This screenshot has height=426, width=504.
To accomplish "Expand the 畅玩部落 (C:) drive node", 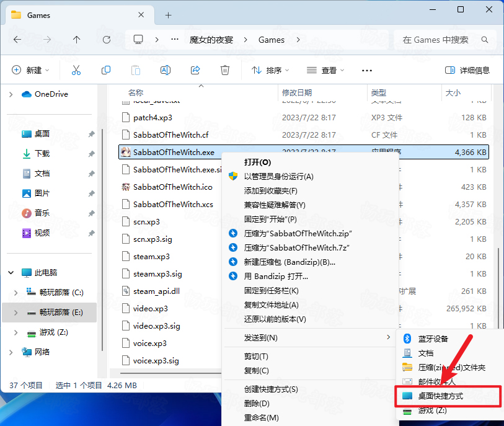I will click(x=15, y=293).
